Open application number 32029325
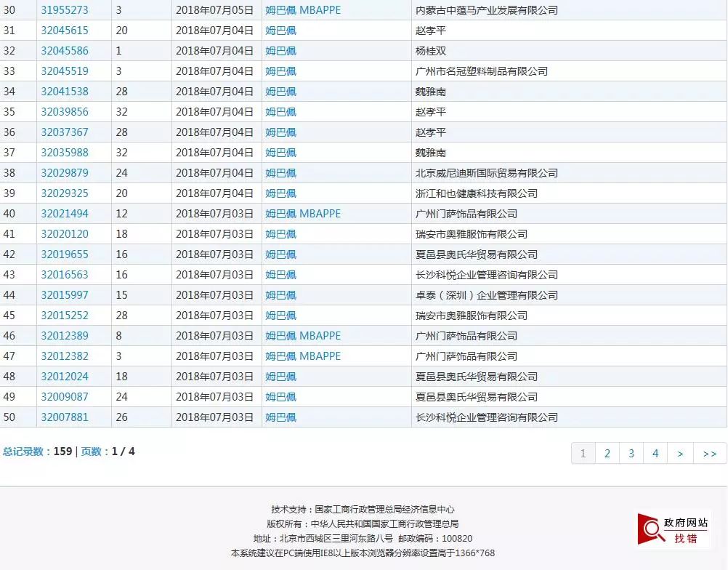 pos(65,193)
